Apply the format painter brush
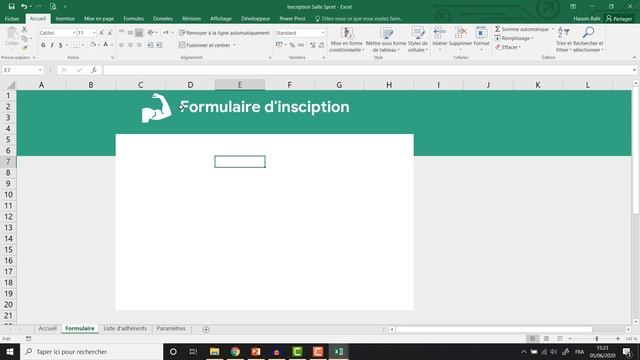640x360 pixels. (24, 48)
